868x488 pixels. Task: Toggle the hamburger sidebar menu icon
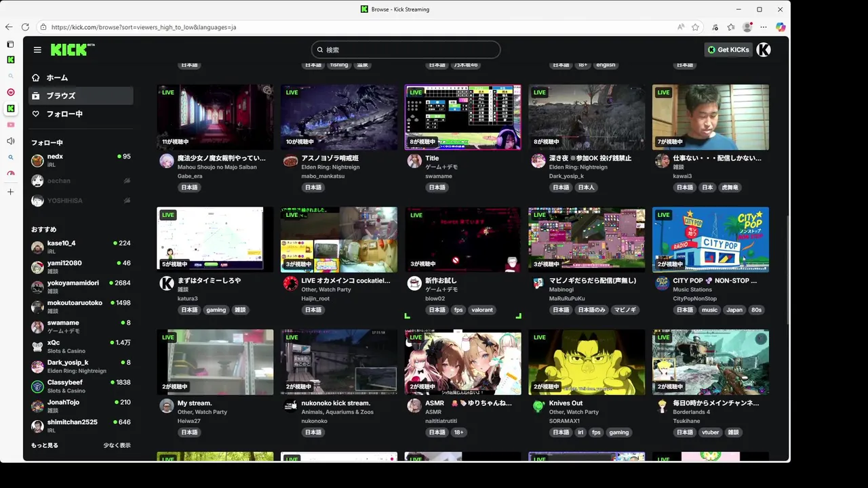click(x=37, y=49)
